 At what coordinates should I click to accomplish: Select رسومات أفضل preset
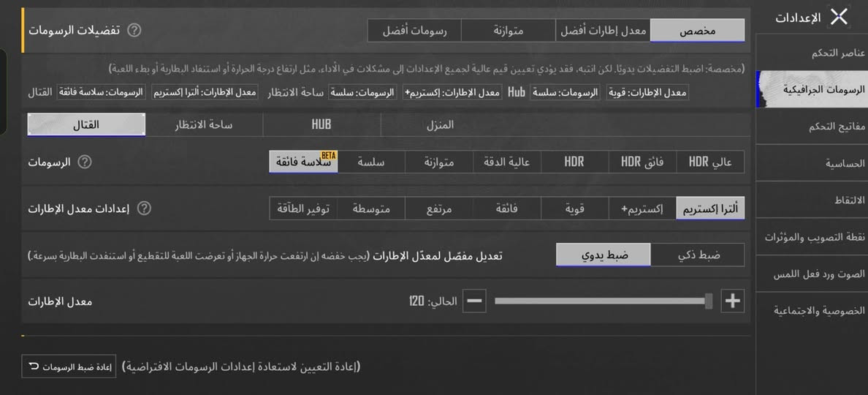414,31
